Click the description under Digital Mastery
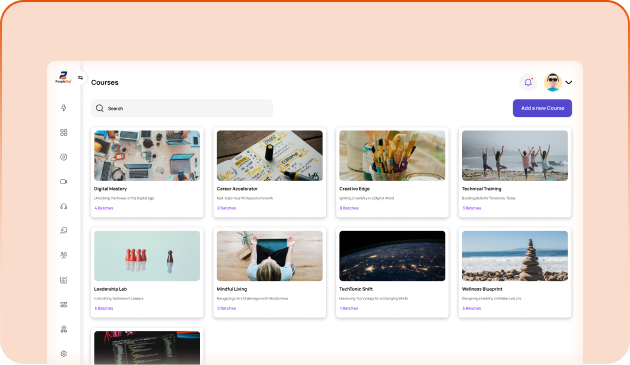The height and width of the screenshot is (365, 630). [x=124, y=198]
